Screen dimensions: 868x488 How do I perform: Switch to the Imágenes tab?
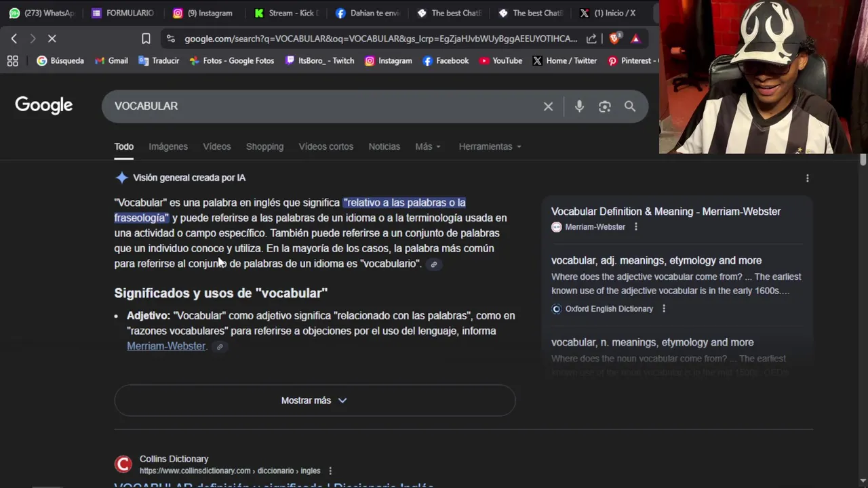168,146
